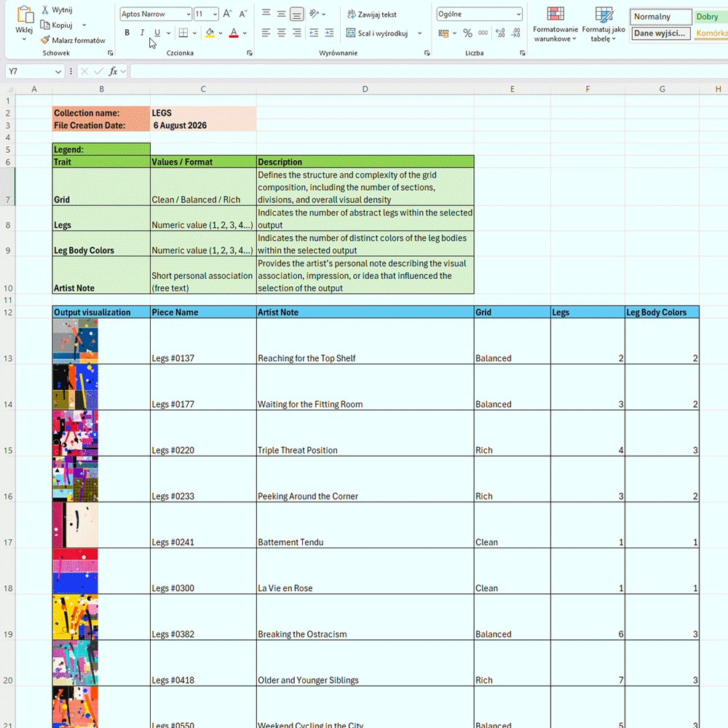Expand the Name Box dropdown arrow

click(x=58, y=71)
